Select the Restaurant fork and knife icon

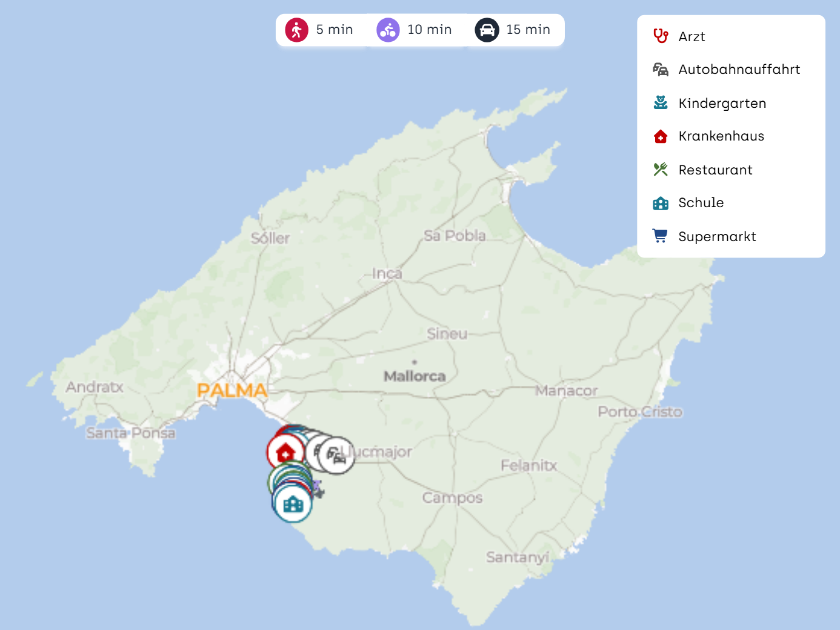tap(661, 170)
